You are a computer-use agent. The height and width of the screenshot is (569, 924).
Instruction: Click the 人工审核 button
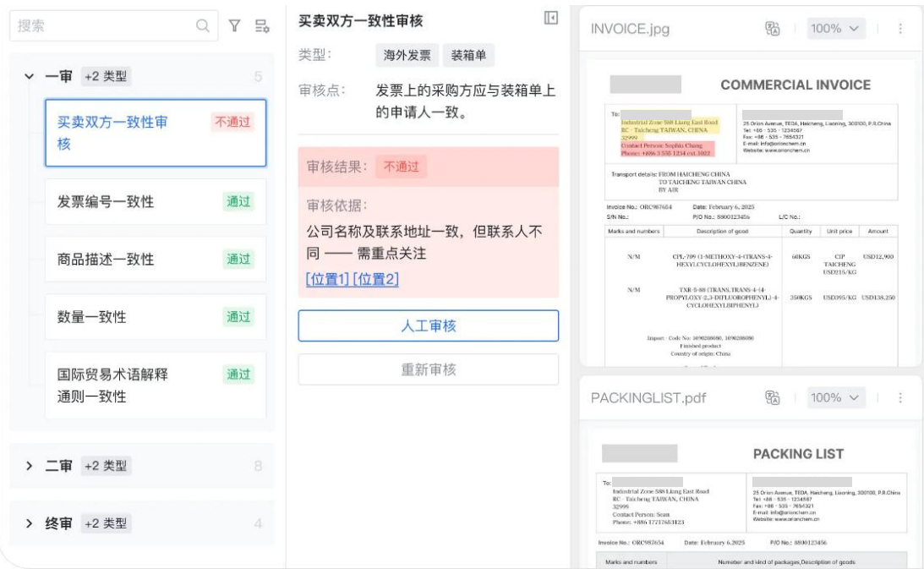[x=429, y=326]
